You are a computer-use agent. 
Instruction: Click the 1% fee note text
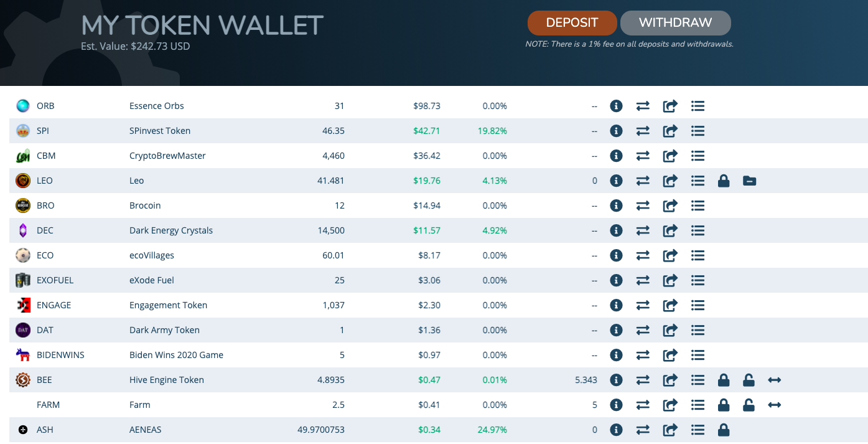[630, 44]
